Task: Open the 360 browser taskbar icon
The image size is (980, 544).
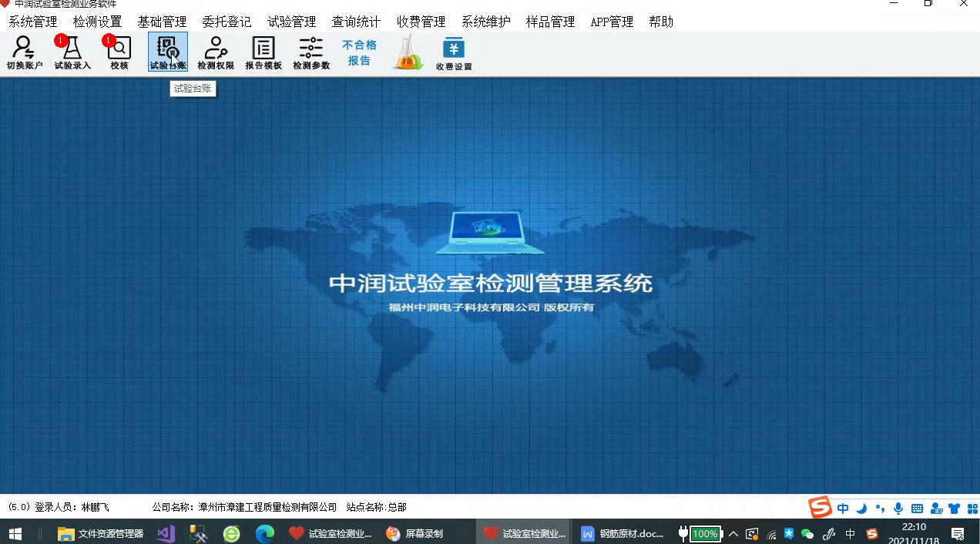Action: coord(231,533)
